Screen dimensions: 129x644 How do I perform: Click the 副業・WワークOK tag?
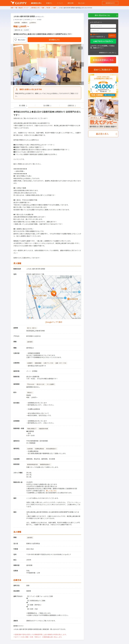coord(61,363)
